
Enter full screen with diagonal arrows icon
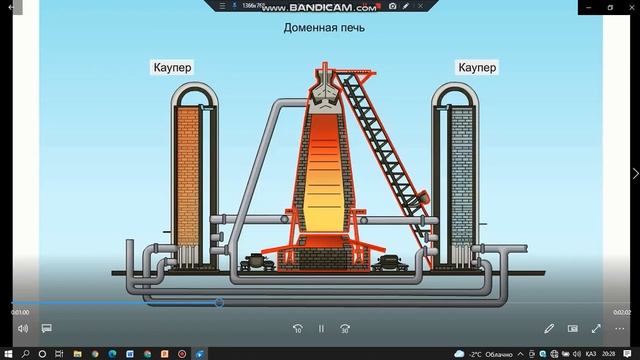click(596, 328)
